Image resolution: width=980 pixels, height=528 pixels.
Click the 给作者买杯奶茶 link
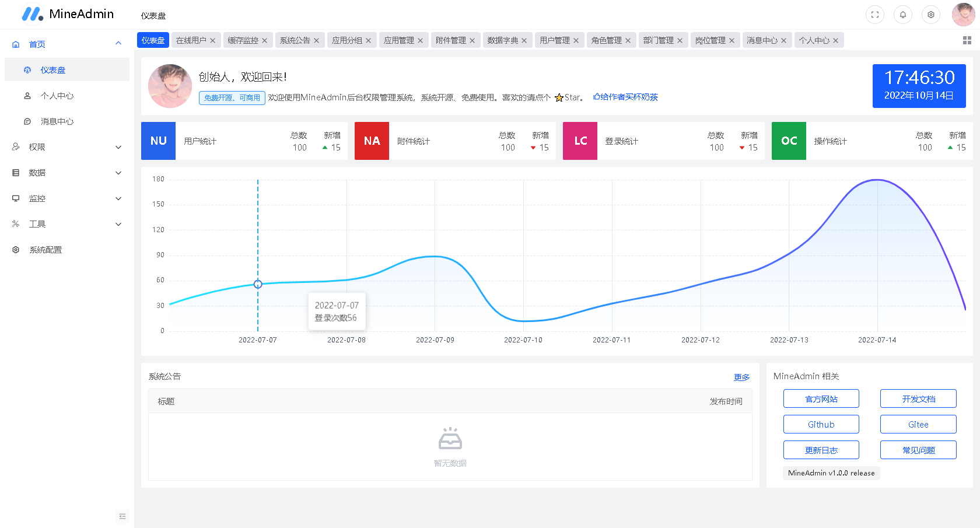point(625,97)
